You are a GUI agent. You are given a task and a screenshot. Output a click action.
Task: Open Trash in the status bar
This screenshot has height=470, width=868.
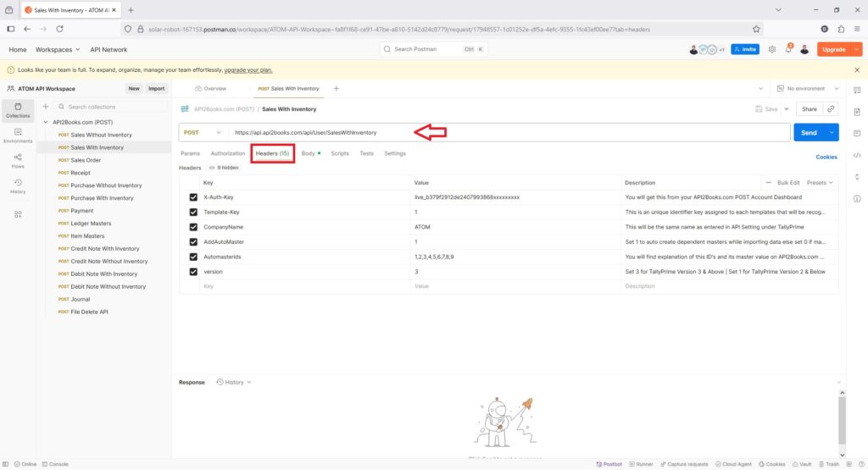click(829, 464)
